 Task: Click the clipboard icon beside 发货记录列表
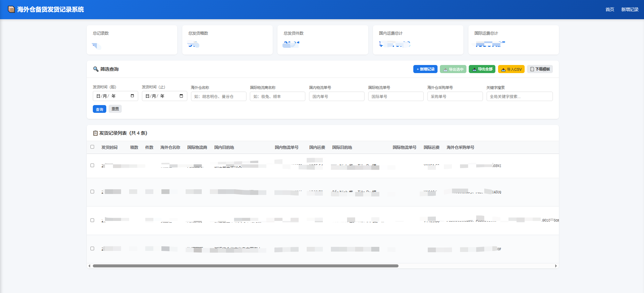coord(95,133)
